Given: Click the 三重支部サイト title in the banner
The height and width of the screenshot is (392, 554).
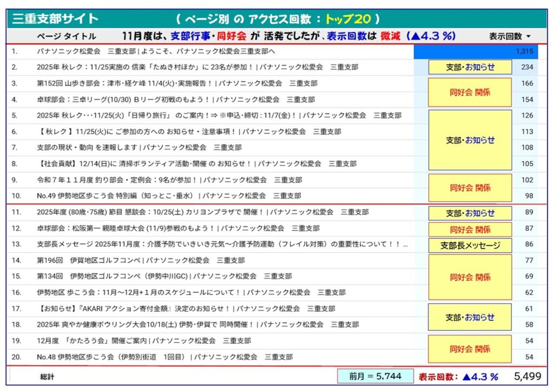Looking at the screenshot, I should coord(53,19).
